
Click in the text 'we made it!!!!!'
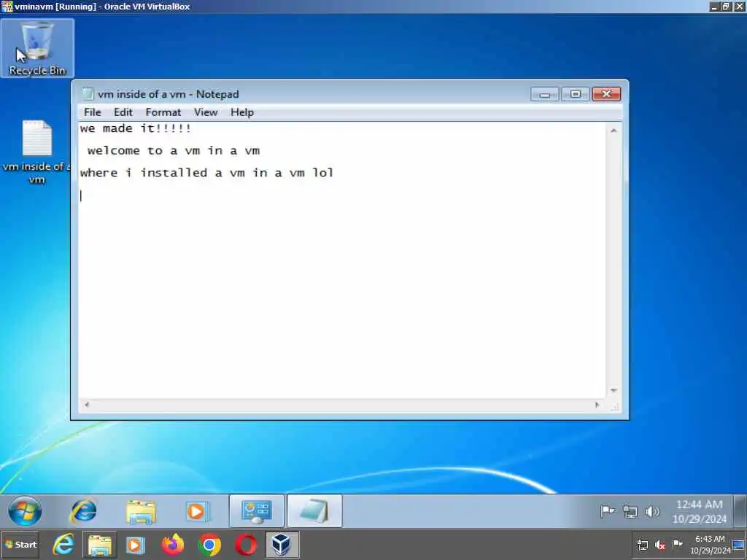coord(136,128)
